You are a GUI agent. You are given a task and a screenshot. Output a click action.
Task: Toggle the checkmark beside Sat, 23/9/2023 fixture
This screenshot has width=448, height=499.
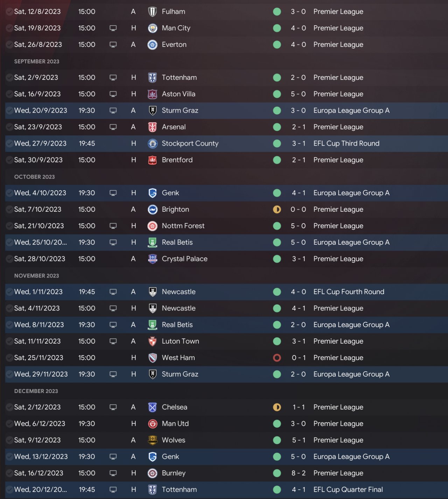coord(9,127)
